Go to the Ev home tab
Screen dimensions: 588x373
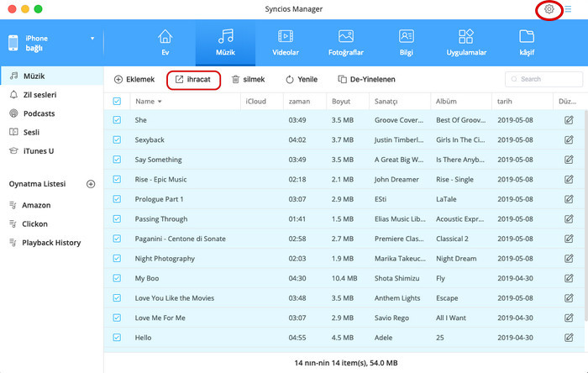click(x=165, y=43)
